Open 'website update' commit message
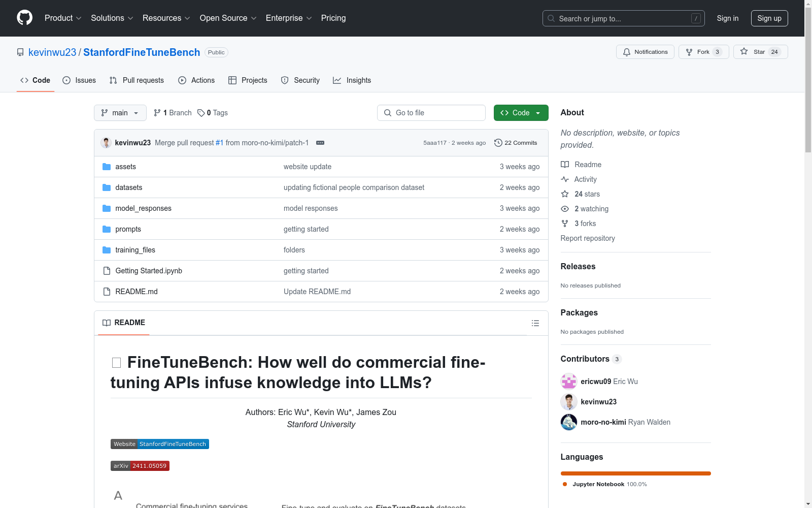This screenshot has width=812, height=508. point(308,167)
